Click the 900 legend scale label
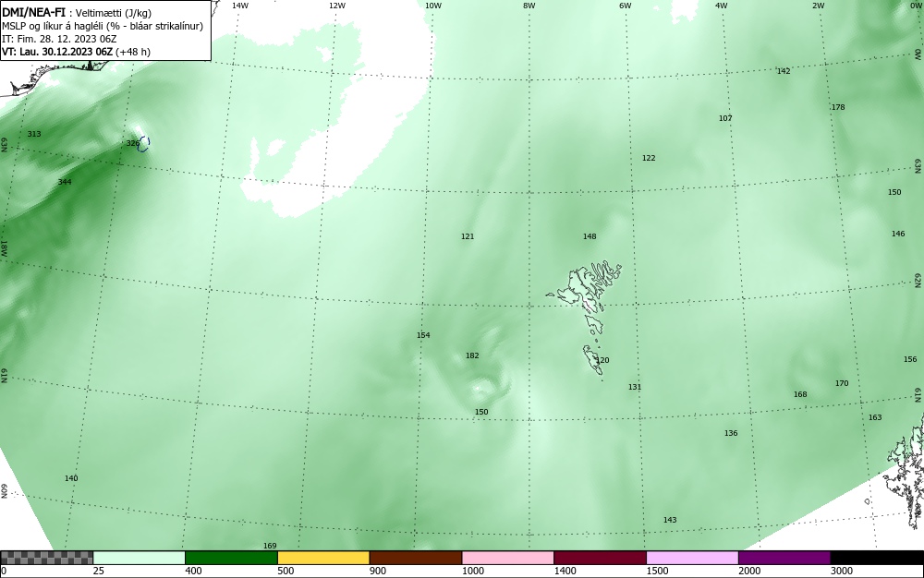The image size is (924, 578). coord(378,571)
